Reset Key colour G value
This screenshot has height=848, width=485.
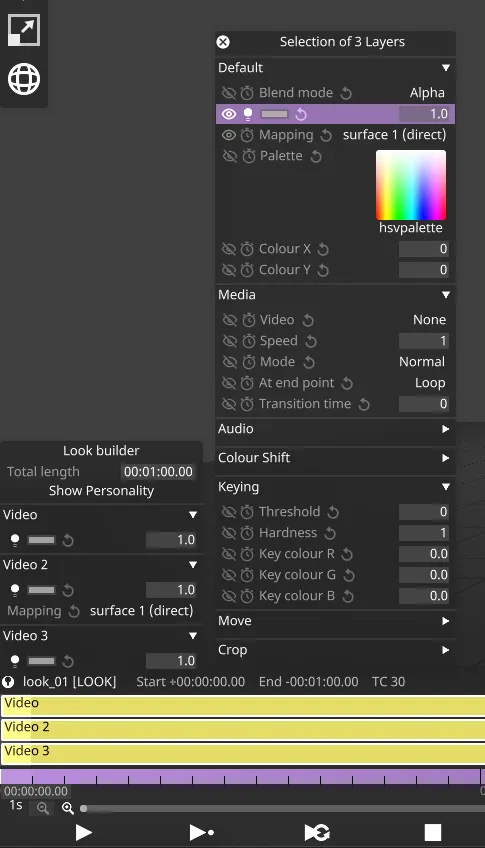[349, 575]
